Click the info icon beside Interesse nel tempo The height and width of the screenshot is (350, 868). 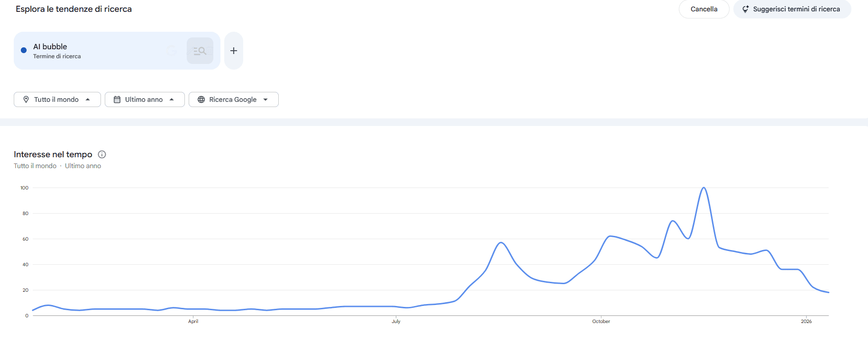(x=102, y=154)
